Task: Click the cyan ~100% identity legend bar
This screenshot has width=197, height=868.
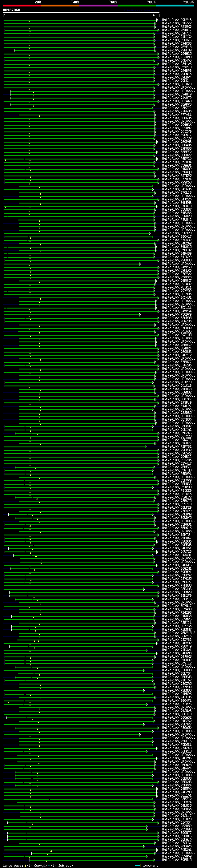Action: pyautogui.click(x=175, y=6)
